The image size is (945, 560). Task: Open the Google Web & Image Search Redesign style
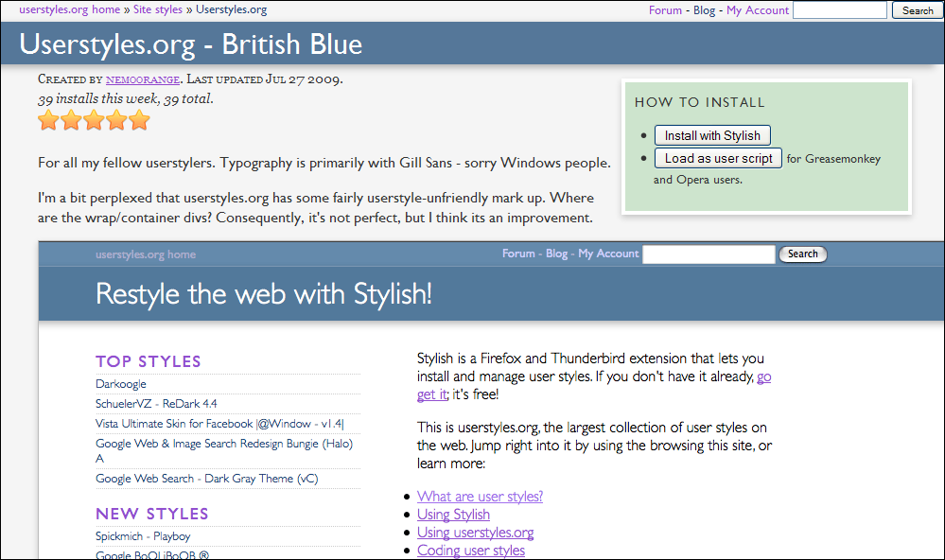coord(224,451)
